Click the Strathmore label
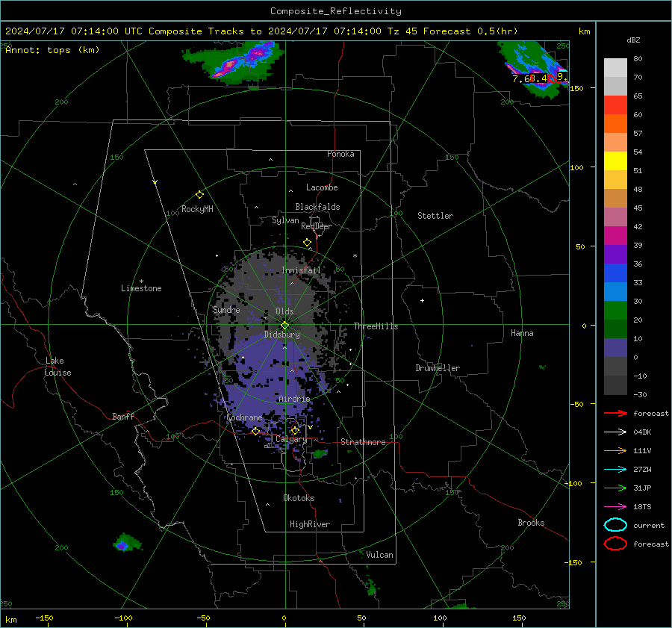Screen dimensions: 672x628 [363, 442]
